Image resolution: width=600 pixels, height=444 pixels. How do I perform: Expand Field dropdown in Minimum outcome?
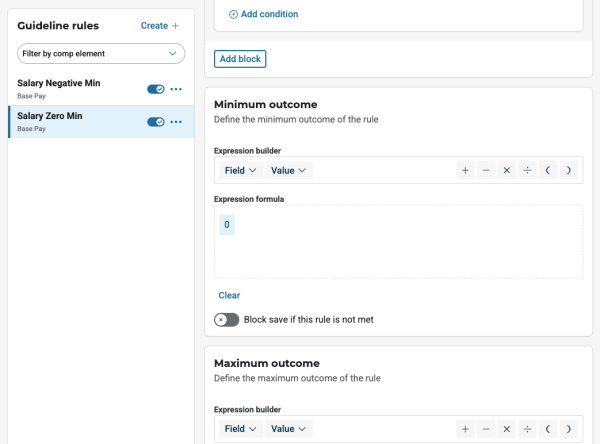(x=241, y=171)
